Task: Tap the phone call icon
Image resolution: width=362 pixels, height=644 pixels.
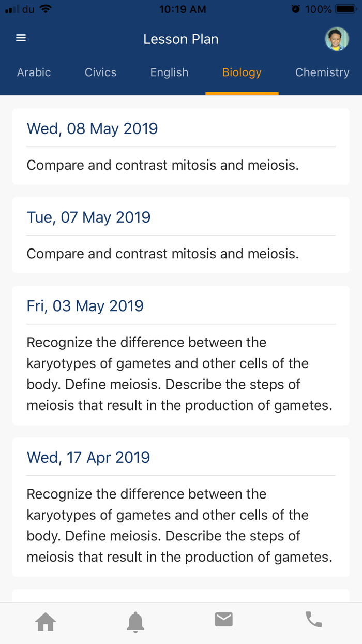Action: [314, 619]
